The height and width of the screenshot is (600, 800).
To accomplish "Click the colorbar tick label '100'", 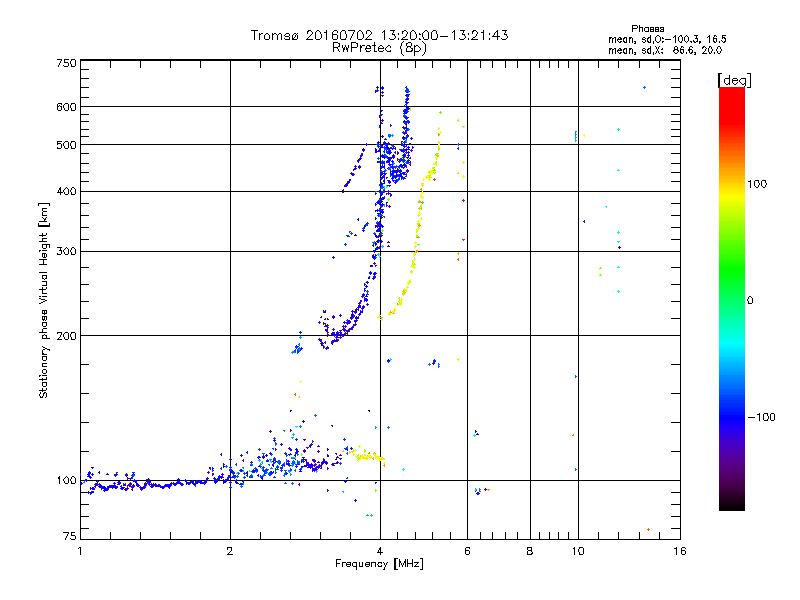I will pyautogui.click(x=757, y=184).
